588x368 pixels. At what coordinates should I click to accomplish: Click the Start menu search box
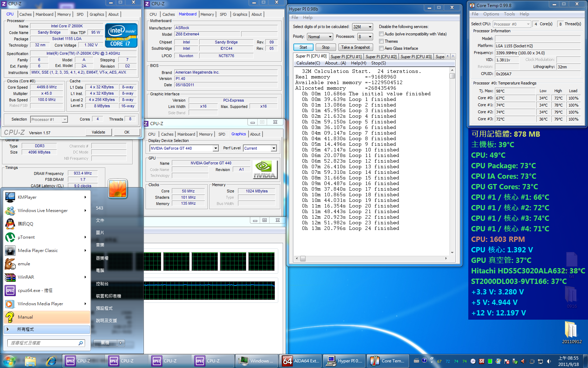click(x=46, y=343)
